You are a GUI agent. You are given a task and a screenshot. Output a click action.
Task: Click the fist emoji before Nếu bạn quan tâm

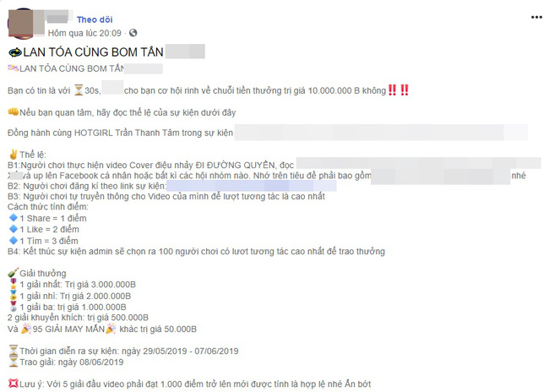(x=14, y=112)
